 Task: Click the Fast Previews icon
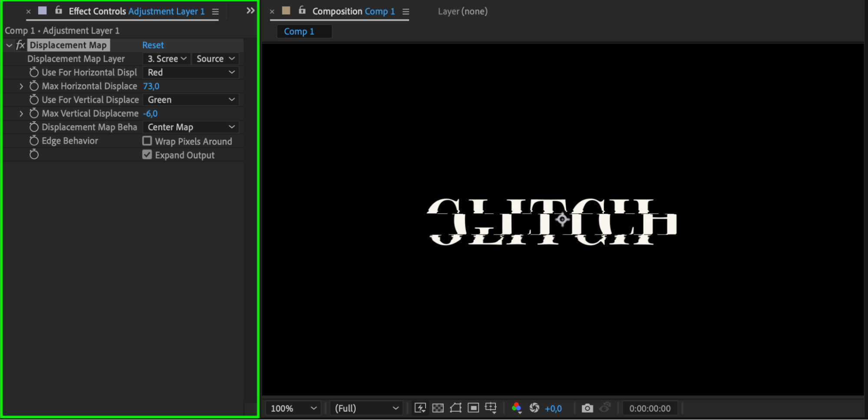(420, 408)
